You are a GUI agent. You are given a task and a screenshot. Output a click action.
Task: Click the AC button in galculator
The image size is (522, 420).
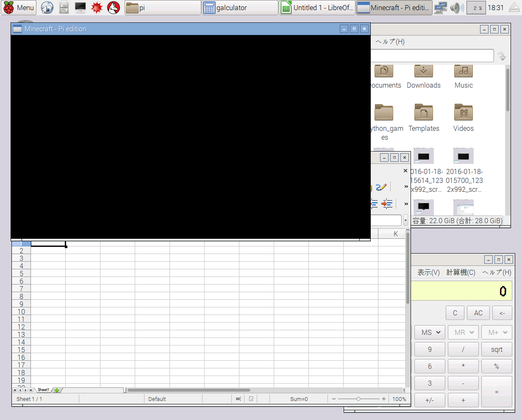tap(478, 313)
